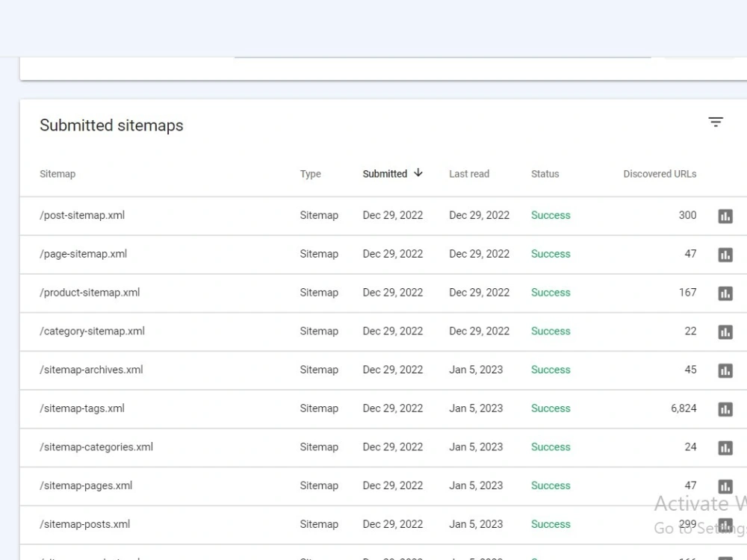
Task: Open chart icon for /post-sitemap.xml row
Action: [x=725, y=217]
